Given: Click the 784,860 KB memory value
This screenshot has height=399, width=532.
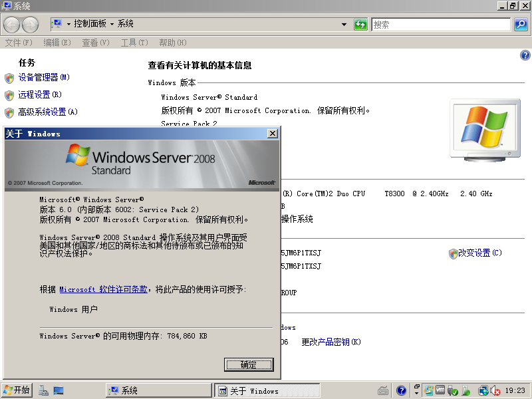Looking at the screenshot, I should (187, 336).
